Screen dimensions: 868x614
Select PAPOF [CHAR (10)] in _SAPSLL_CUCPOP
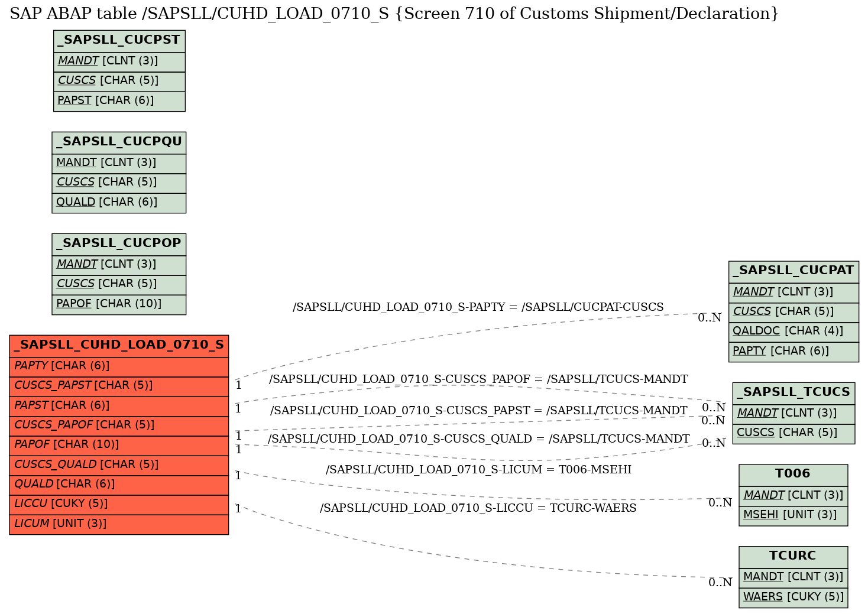[x=119, y=304]
